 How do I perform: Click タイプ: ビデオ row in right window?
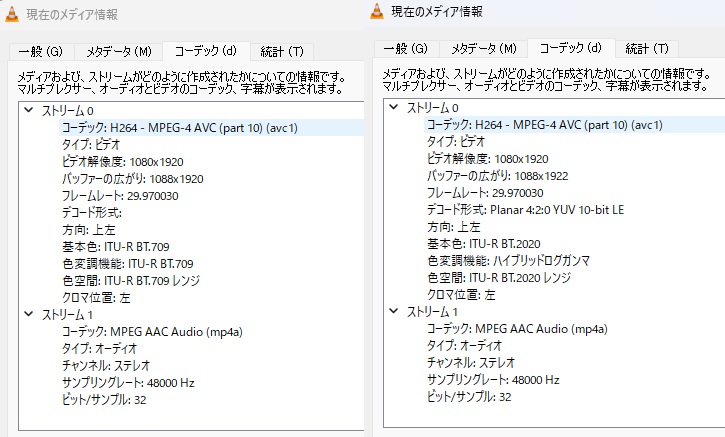[456, 142]
